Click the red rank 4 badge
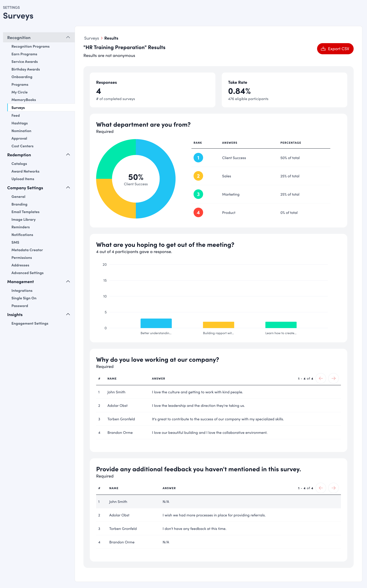This screenshot has width=367, height=588. (198, 213)
